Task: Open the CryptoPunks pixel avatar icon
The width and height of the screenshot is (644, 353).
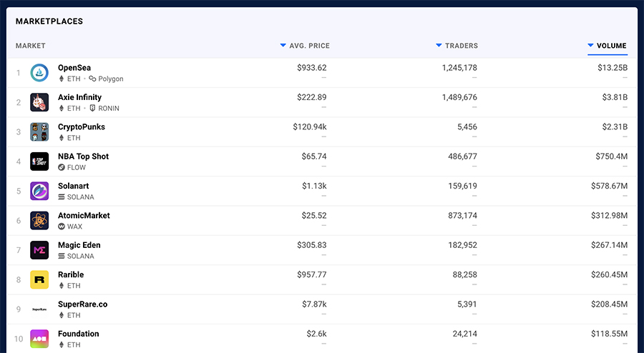Action: coord(39,132)
